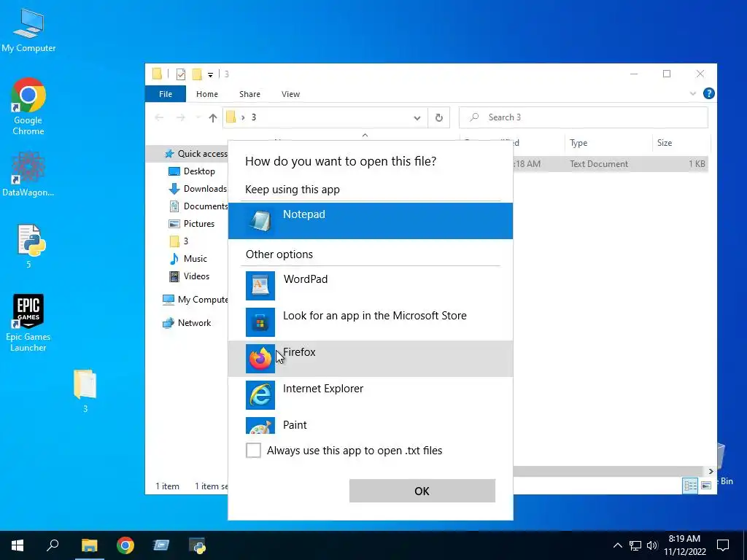The image size is (747, 560).
Task: Check Always use this app for .txt files
Action: [x=253, y=450]
